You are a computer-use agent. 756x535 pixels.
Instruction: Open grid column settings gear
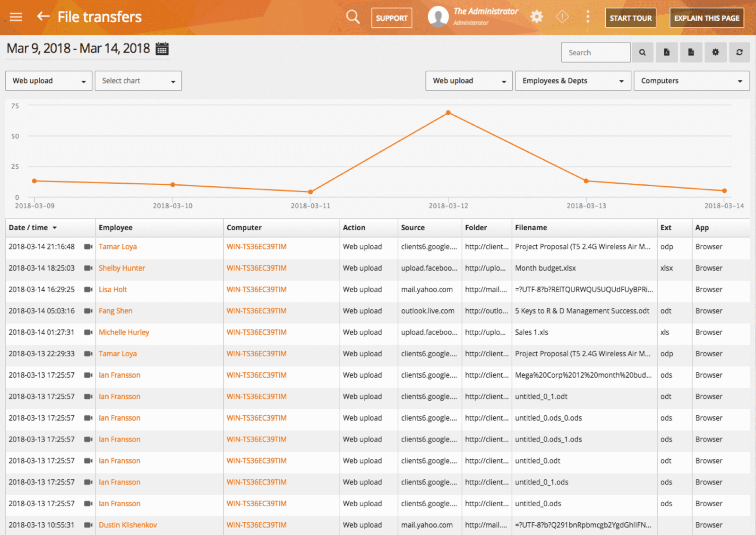pos(715,52)
